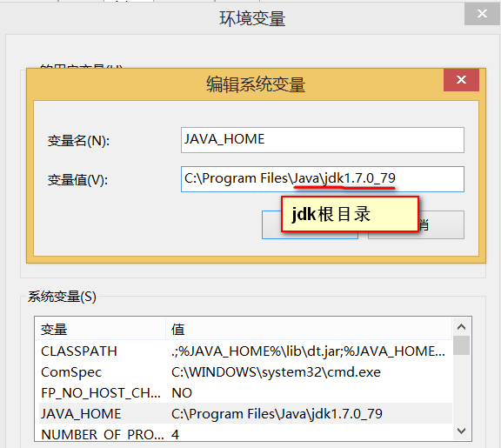Click scroll up arrow in system variables list
Screen dimensions: 501x448
tap(461, 327)
